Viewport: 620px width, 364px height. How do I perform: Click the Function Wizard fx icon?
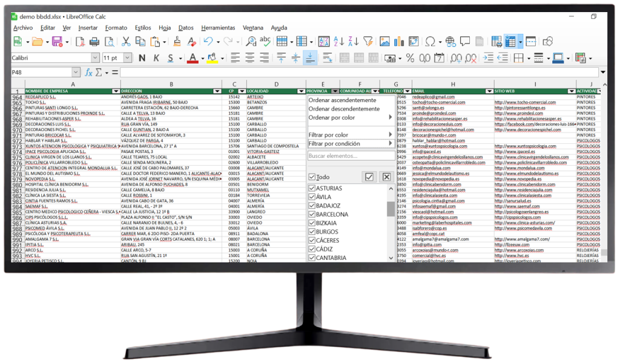click(89, 73)
